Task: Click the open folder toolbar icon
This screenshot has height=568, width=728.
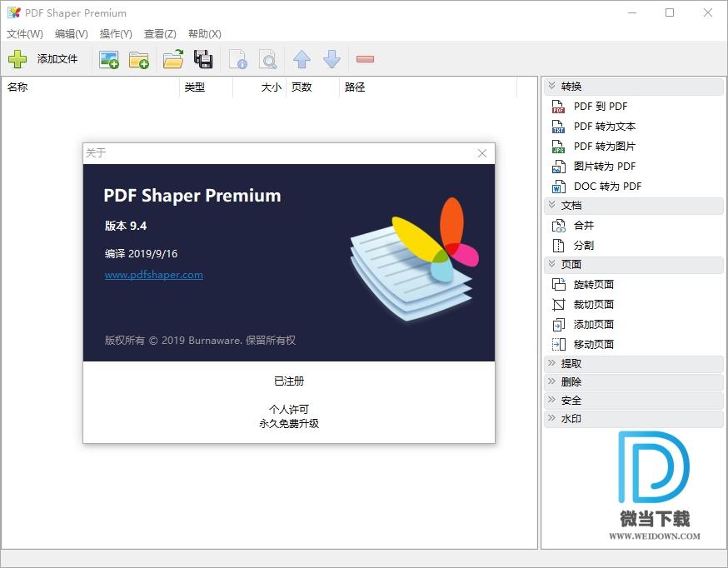Action: coord(173,59)
